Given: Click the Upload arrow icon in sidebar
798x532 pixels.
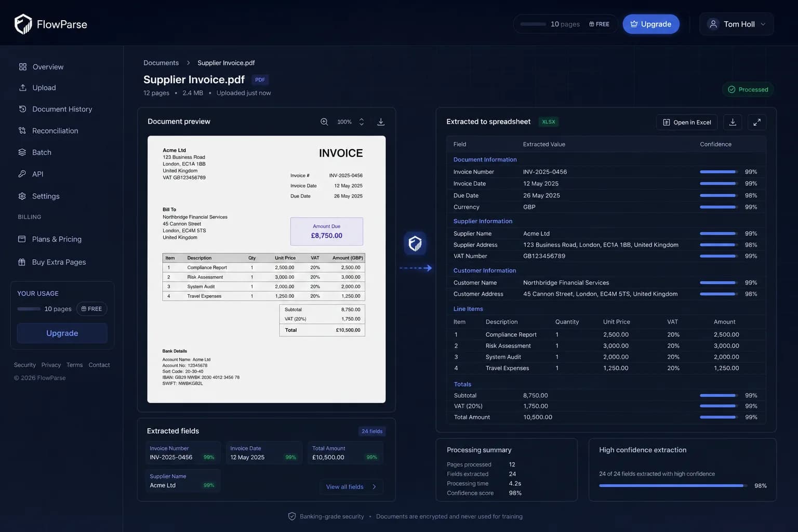Looking at the screenshot, I should click(22, 87).
